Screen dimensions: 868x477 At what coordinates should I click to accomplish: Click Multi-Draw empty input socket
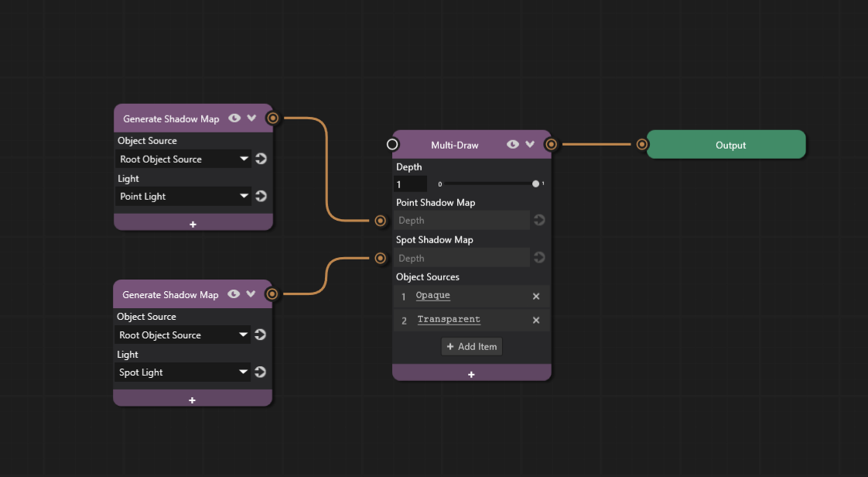[x=392, y=145]
